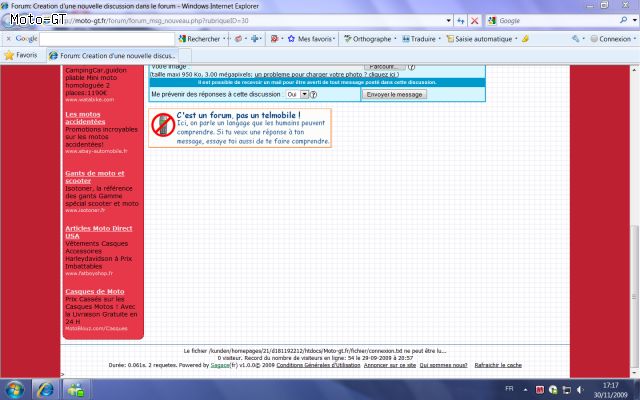Click the Favoris star icon
Screen dimensions: 640x400
coord(9,55)
